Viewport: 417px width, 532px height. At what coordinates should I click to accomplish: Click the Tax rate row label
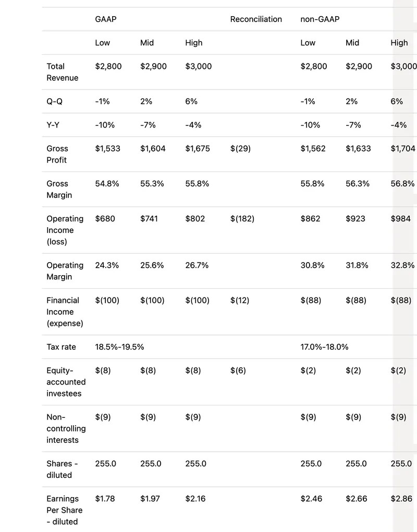click(61, 347)
